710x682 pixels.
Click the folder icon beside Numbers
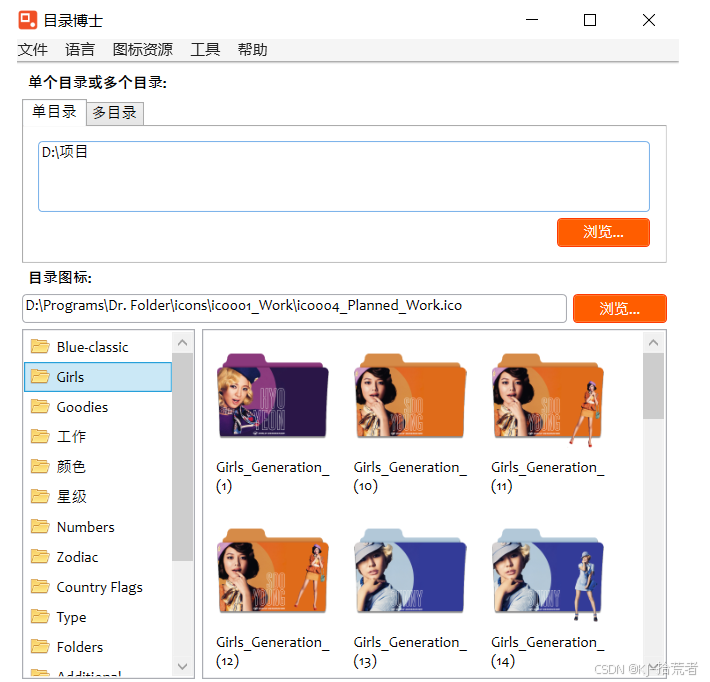[40, 526]
